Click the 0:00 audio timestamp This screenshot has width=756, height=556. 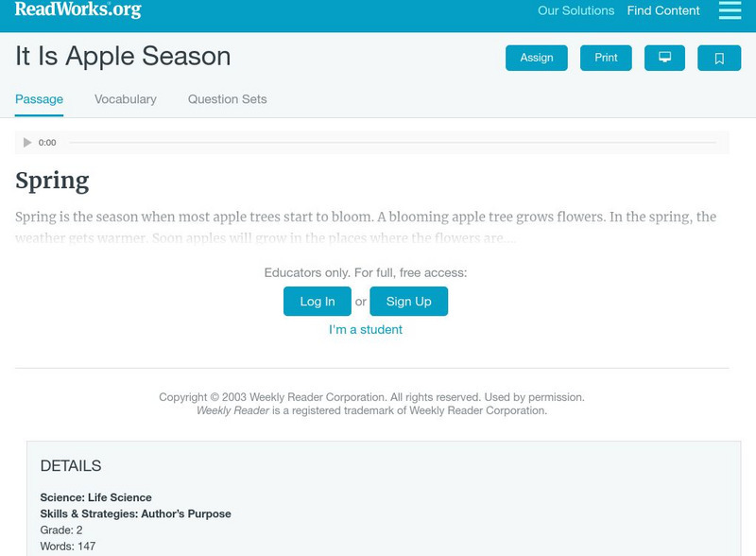tap(47, 142)
